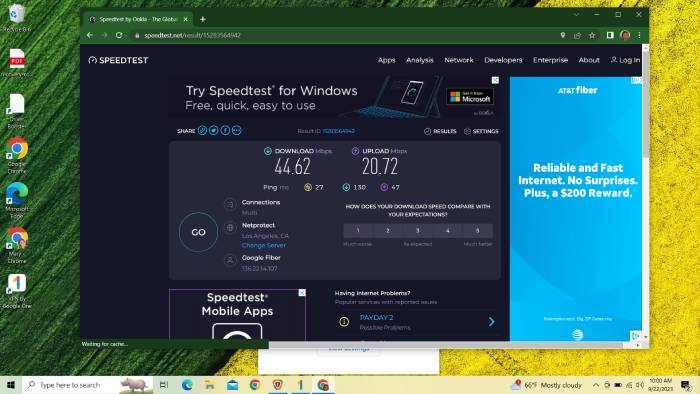
Task: Open more share options (ellipsis icon)
Action: point(237,130)
